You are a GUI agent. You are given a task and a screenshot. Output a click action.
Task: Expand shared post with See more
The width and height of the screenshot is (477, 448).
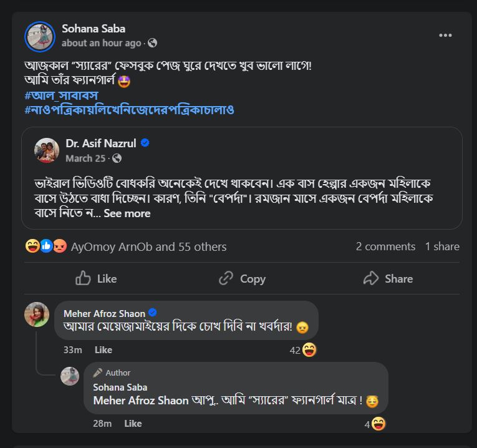[127, 213]
